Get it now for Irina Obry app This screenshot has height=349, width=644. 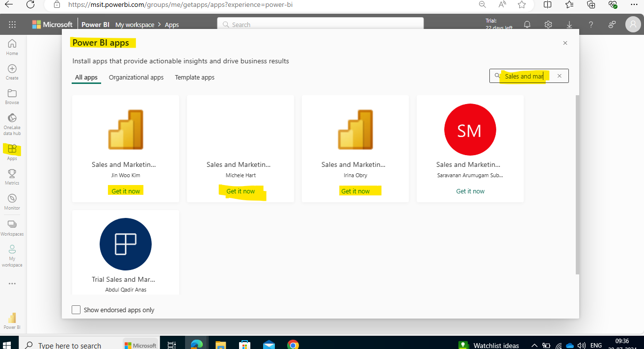pos(355,191)
